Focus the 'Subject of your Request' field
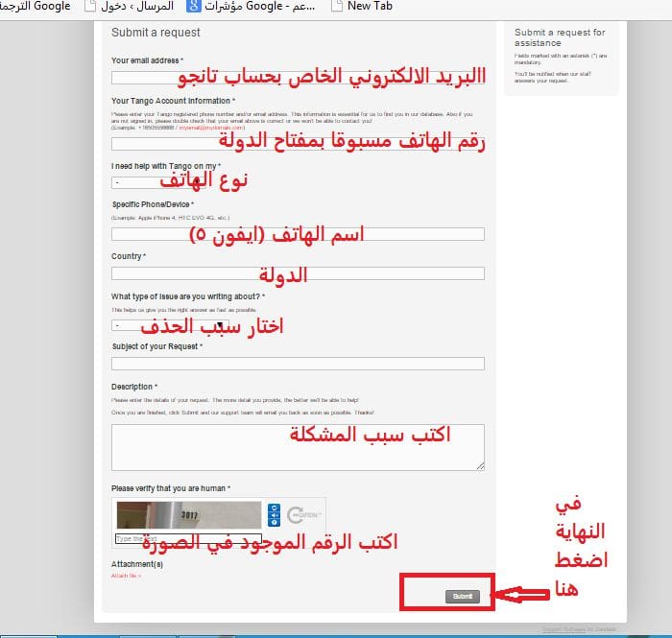The height and width of the screenshot is (638, 672). [x=298, y=364]
